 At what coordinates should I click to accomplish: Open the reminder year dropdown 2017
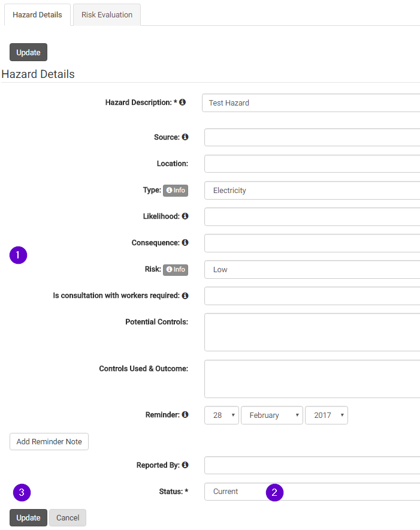(x=327, y=415)
